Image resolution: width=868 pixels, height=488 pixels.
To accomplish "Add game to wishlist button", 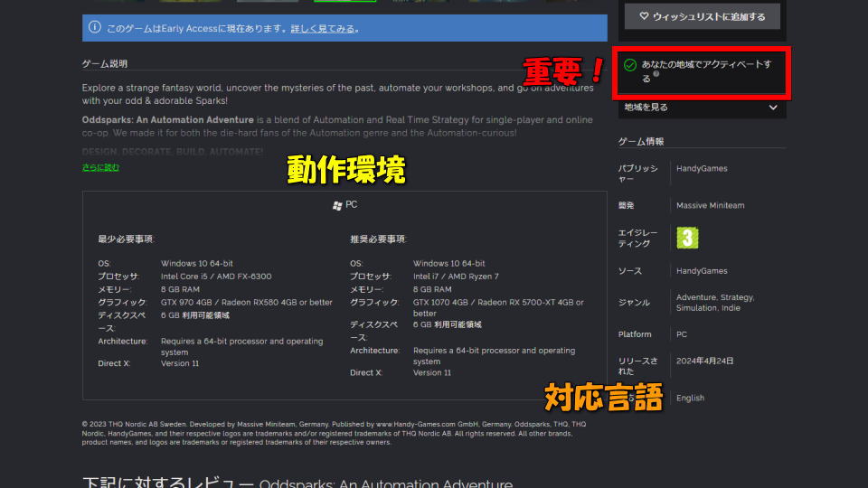I will 702,16.
